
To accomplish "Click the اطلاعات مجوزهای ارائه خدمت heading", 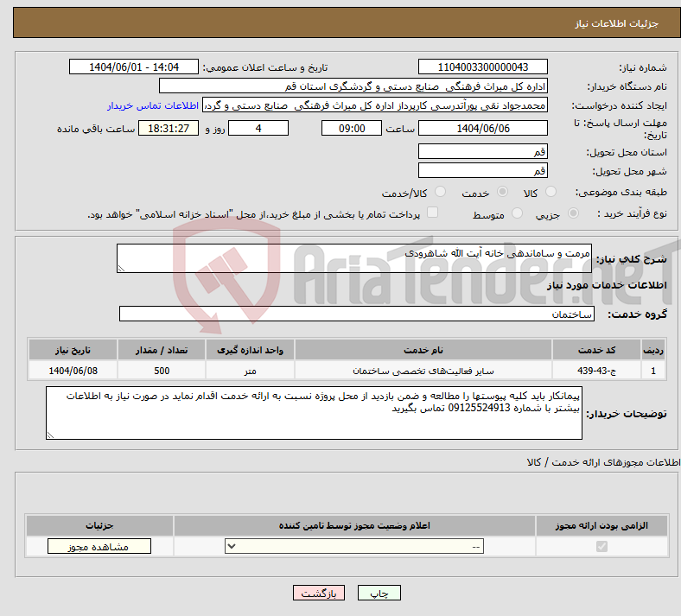I will 604,462.
